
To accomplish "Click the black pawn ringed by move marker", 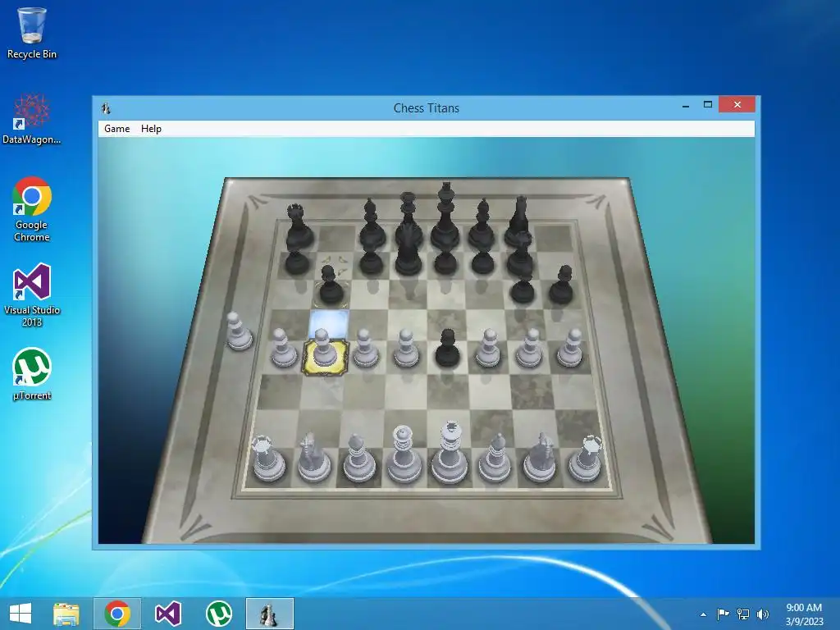I will click(x=330, y=285).
